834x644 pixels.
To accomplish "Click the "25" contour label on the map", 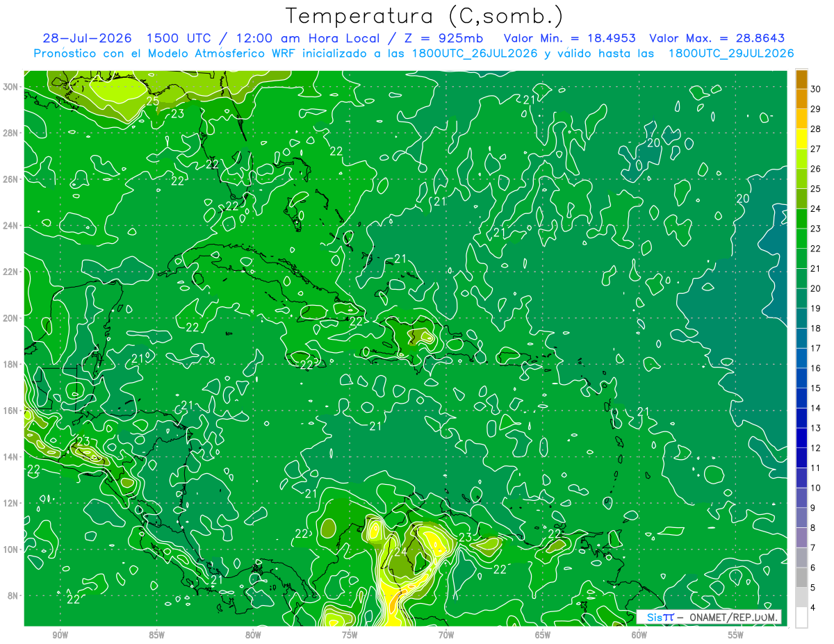I will point(152,101).
